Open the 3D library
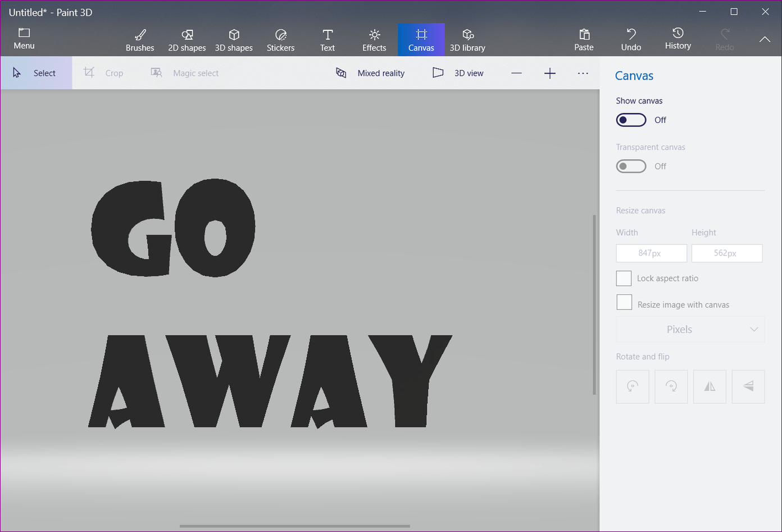The height and width of the screenshot is (532, 782). tap(467, 40)
